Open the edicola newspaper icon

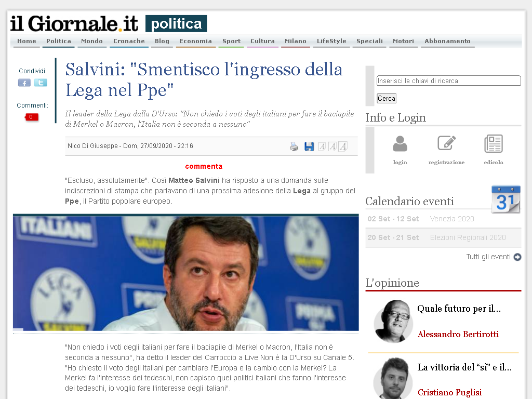click(494, 143)
